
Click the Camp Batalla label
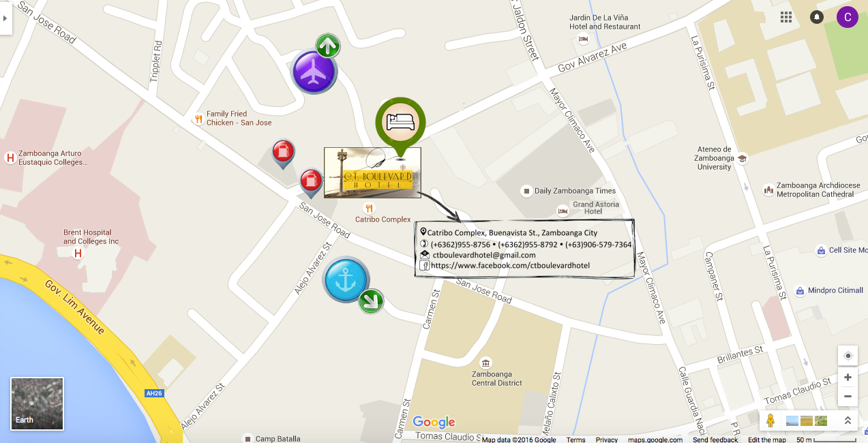(x=278, y=439)
